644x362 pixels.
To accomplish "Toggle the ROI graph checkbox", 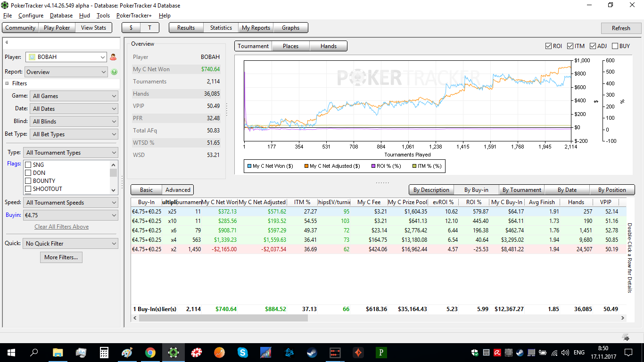I will 548,46.
